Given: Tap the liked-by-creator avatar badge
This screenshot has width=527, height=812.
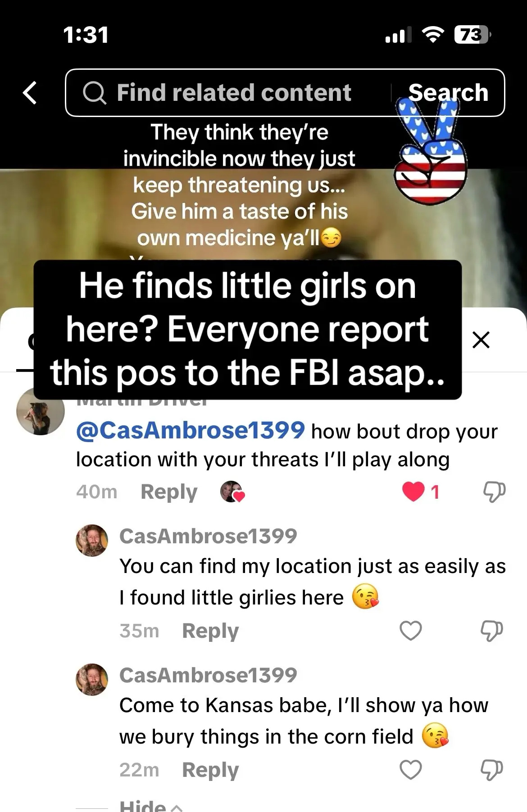Looking at the screenshot, I should point(232,492).
